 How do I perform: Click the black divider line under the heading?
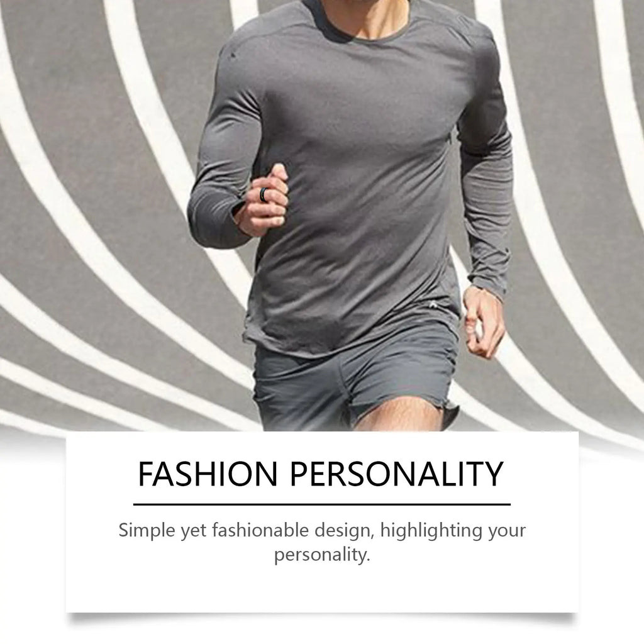pos(322,504)
